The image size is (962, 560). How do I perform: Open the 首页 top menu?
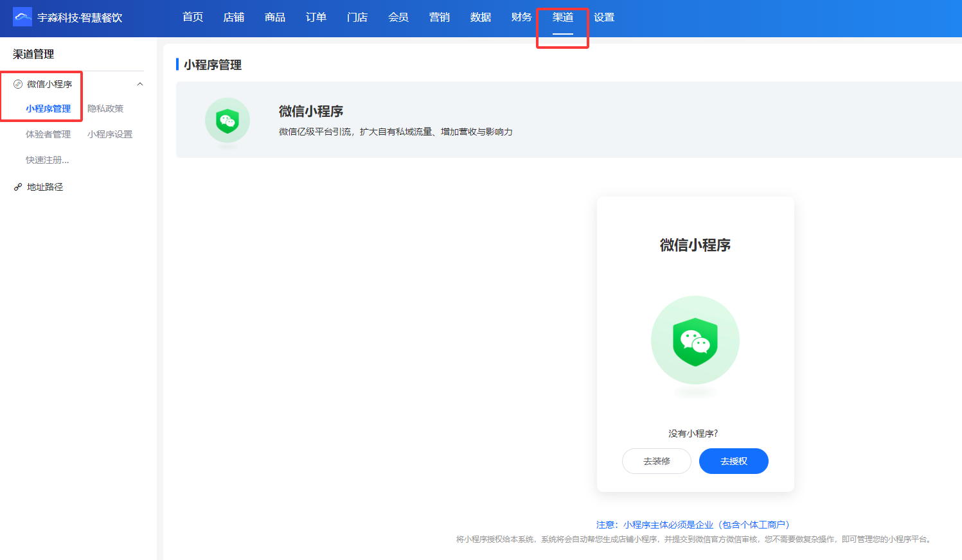coord(193,17)
